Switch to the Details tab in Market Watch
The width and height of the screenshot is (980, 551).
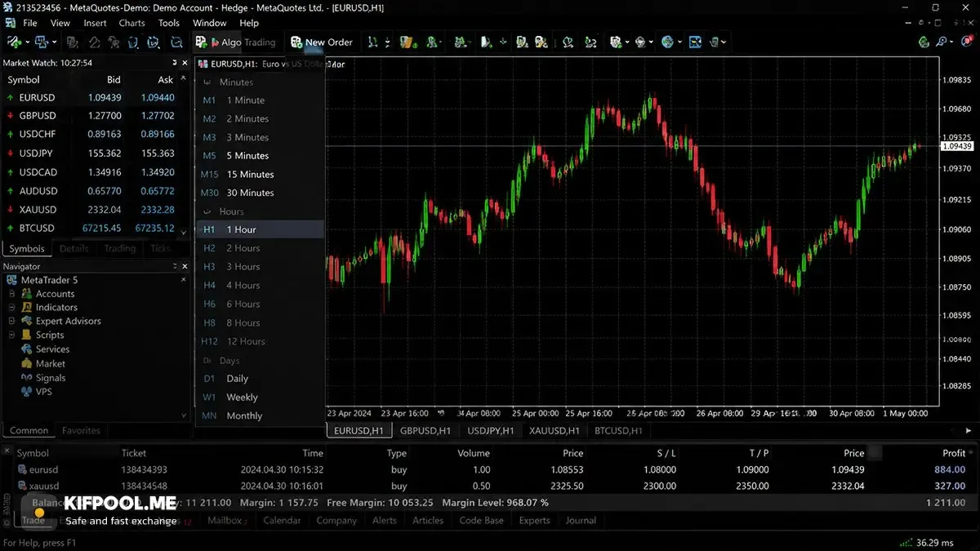74,248
